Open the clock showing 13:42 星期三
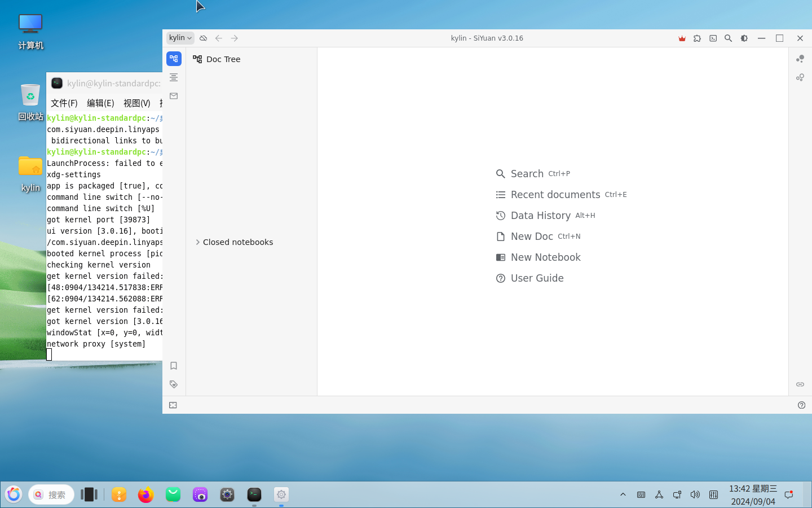812x508 pixels. pos(753,494)
